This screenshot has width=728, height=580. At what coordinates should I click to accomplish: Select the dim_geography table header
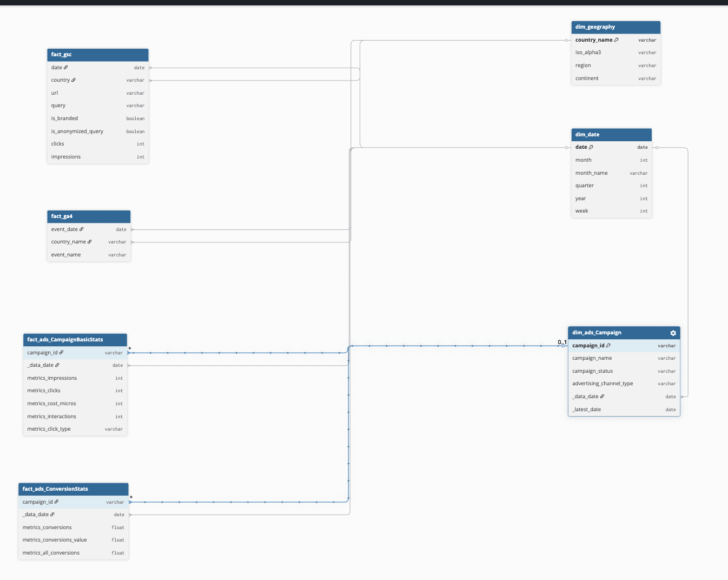(x=616, y=27)
